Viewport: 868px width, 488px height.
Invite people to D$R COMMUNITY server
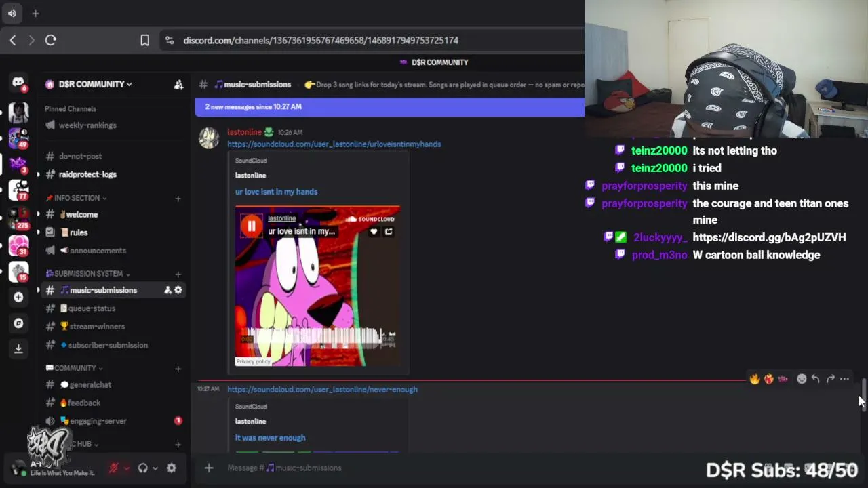pyautogui.click(x=178, y=84)
